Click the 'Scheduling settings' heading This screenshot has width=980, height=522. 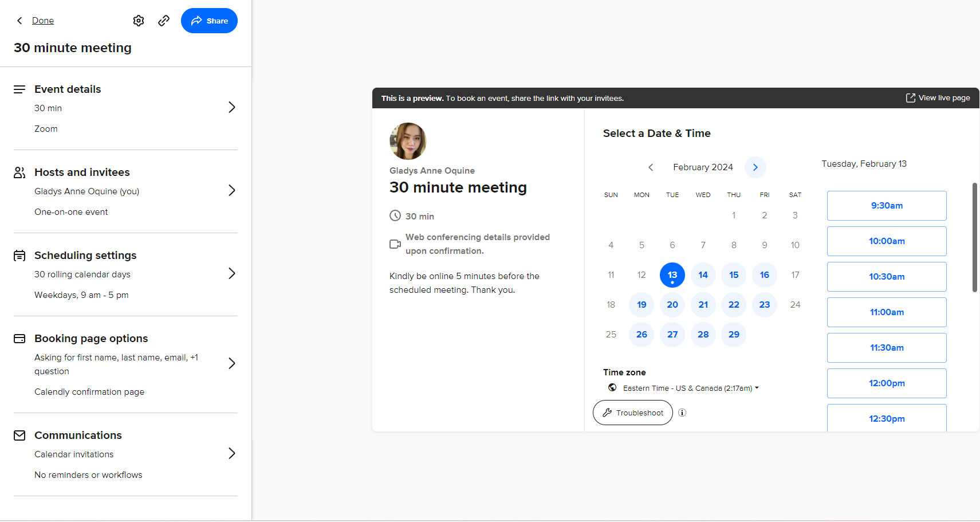(x=85, y=256)
